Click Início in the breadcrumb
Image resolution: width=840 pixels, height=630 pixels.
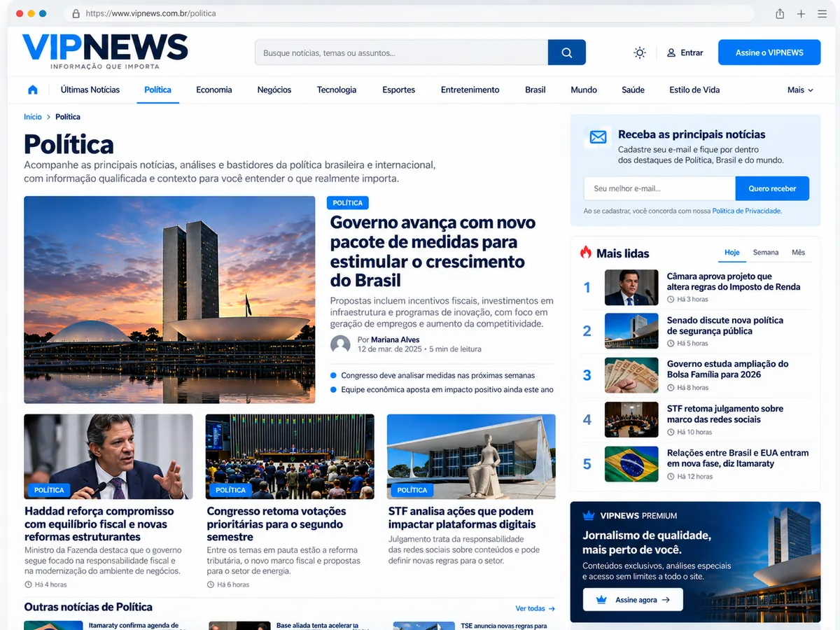[x=33, y=117]
